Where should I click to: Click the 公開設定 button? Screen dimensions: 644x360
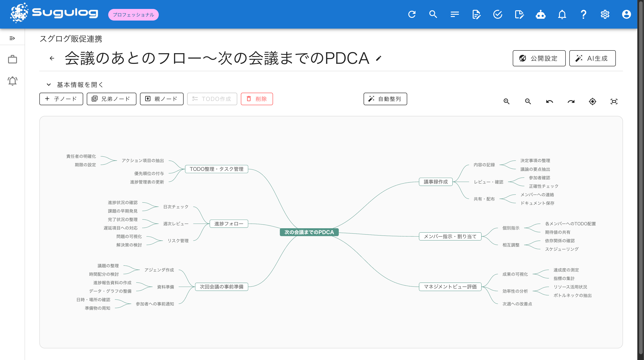(539, 58)
